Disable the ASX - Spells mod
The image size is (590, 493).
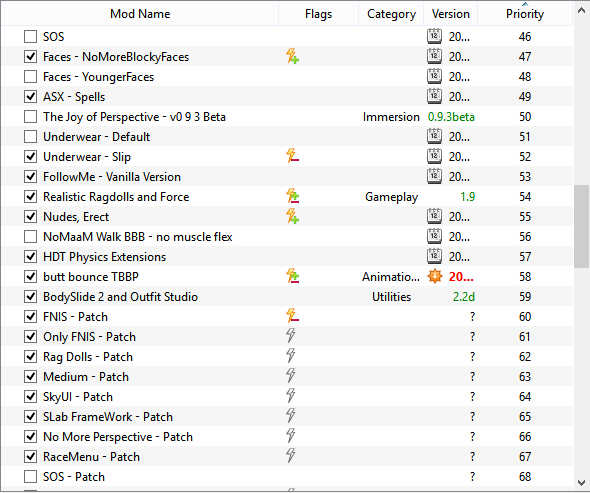click(30, 96)
